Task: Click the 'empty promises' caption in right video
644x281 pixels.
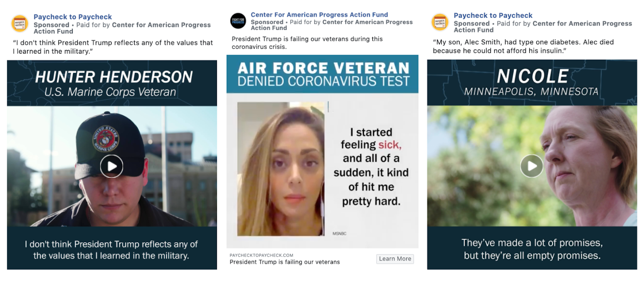Action: point(532,249)
